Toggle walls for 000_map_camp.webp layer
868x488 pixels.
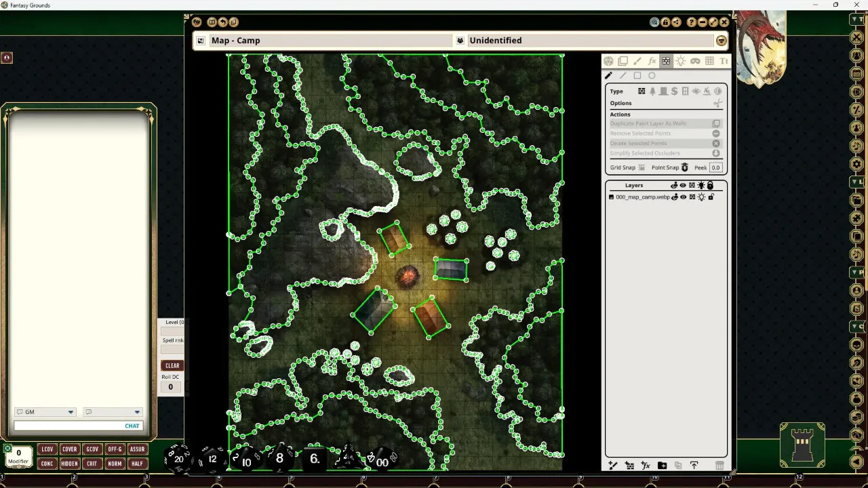pyautogui.click(x=692, y=197)
